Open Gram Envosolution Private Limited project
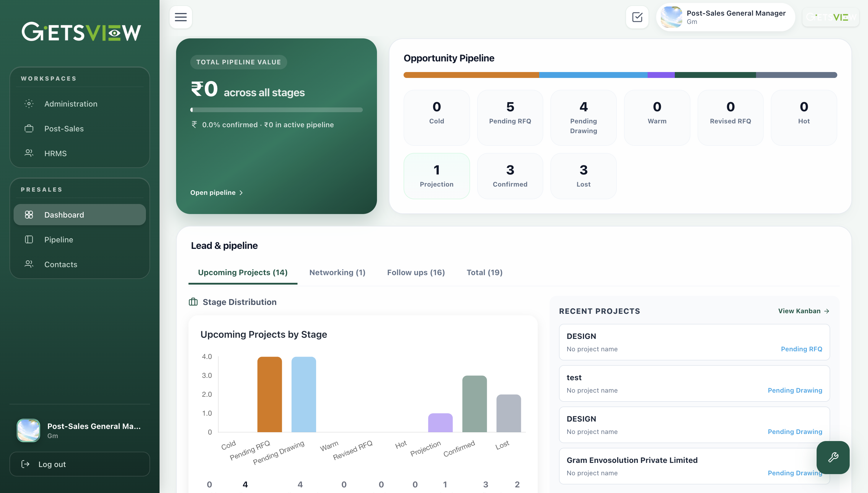The image size is (868, 493). tap(694, 466)
